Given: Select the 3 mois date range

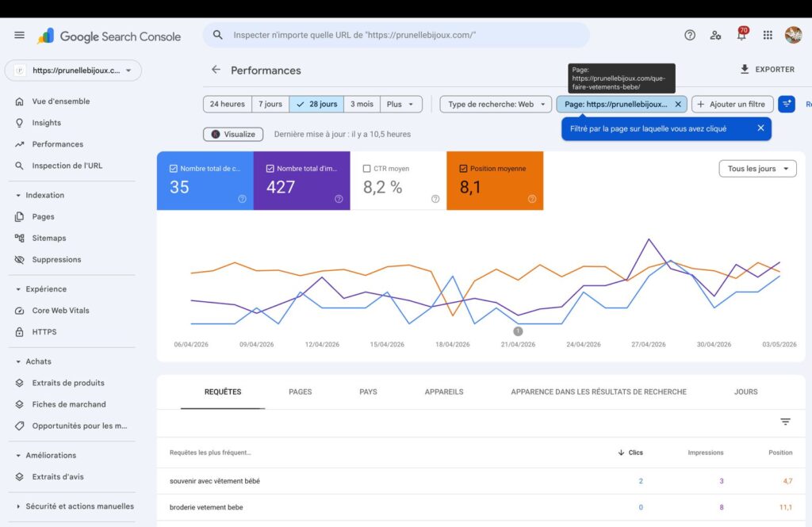Looking at the screenshot, I should [362, 104].
